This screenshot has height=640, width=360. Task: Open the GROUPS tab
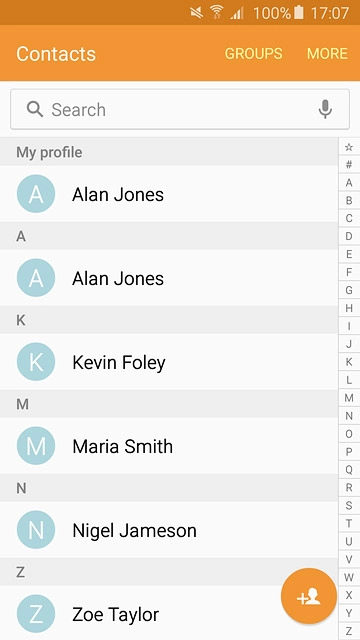pos(253,53)
